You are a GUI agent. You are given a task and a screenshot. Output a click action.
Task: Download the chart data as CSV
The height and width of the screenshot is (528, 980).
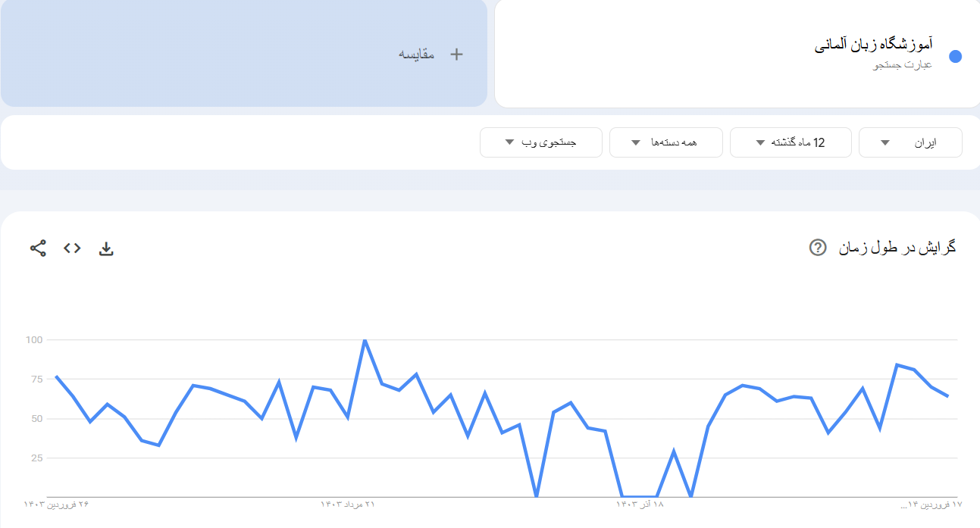106,248
